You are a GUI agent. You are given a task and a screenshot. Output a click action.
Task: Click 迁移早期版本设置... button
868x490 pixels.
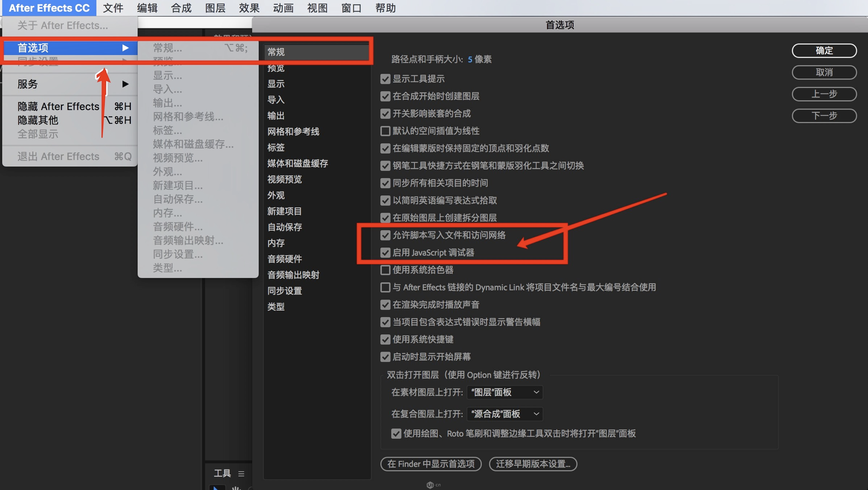tap(533, 464)
